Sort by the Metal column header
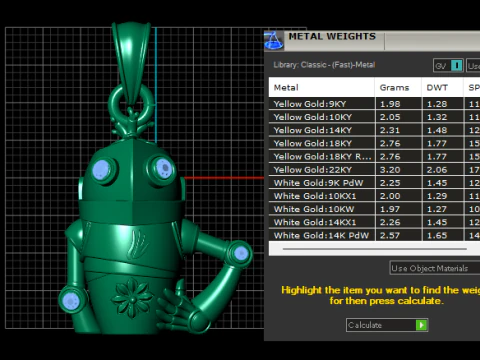Image resolution: width=480 pixels, height=360 pixels. pyautogui.click(x=322, y=88)
